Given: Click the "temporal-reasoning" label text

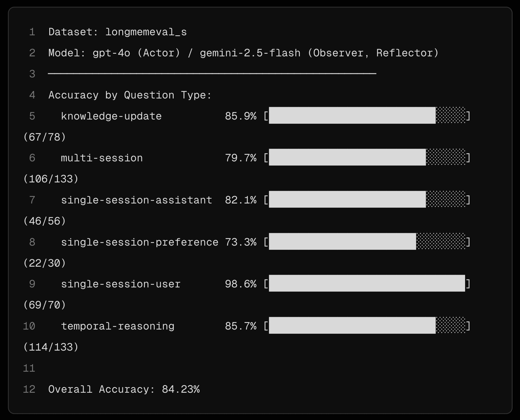Looking at the screenshot, I should tap(118, 326).
